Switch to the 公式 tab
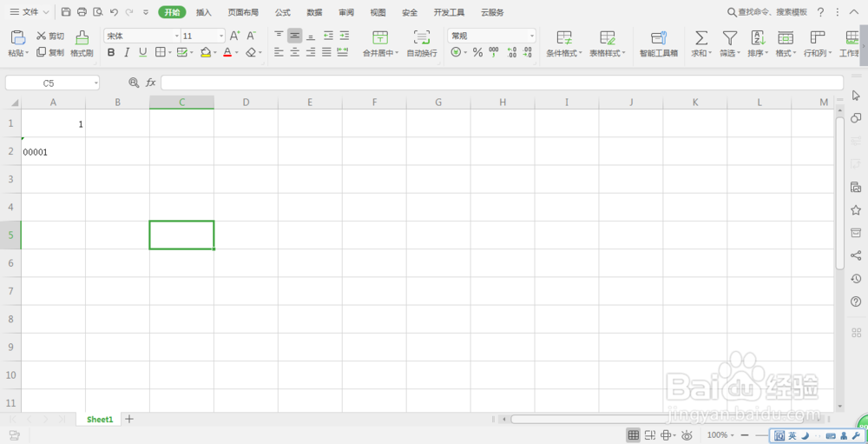The height and width of the screenshot is (444, 868). pos(282,12)
